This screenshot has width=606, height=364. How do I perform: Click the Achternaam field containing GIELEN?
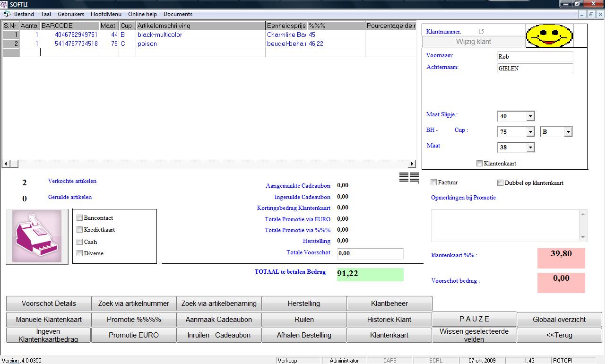[535, 69]
